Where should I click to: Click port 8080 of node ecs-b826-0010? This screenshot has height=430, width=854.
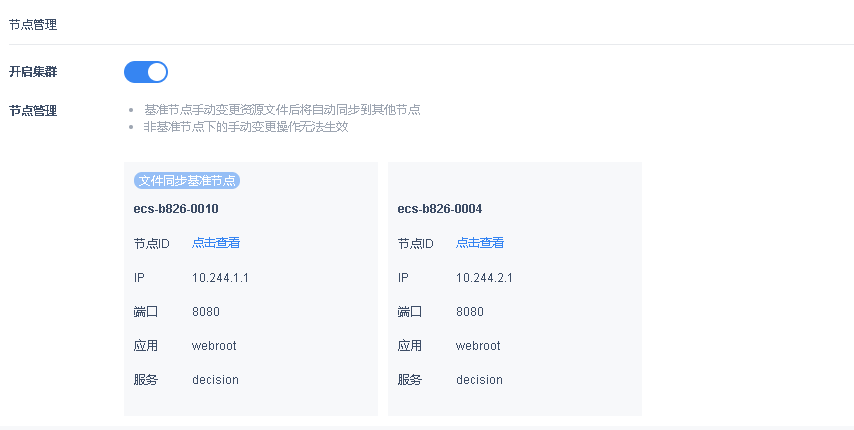coord(206,311)
